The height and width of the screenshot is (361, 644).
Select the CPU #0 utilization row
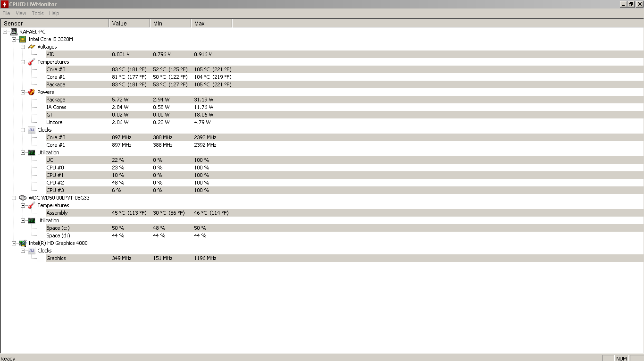[x=344, y=168]
